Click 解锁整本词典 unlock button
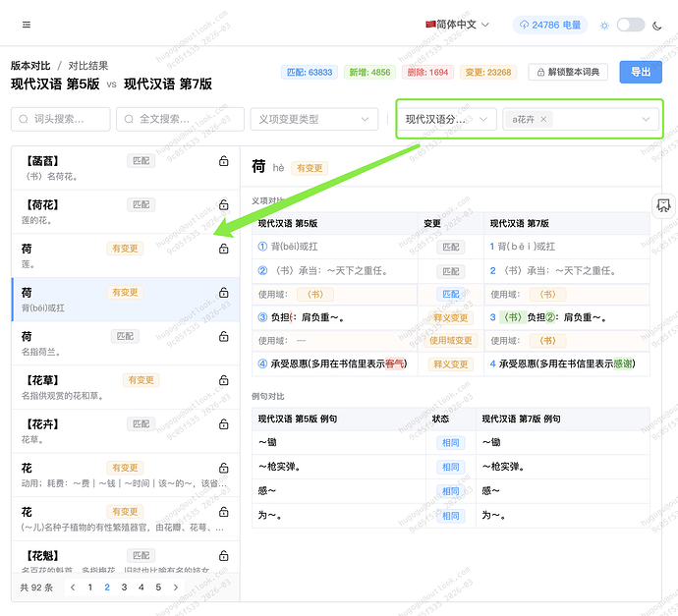 click(x=568, y=72)
